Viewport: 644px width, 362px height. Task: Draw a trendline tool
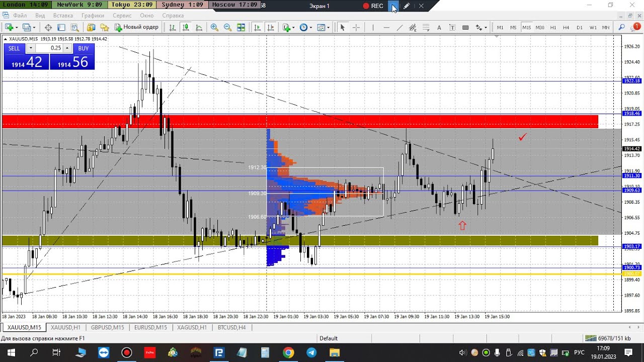coord(399,27)
